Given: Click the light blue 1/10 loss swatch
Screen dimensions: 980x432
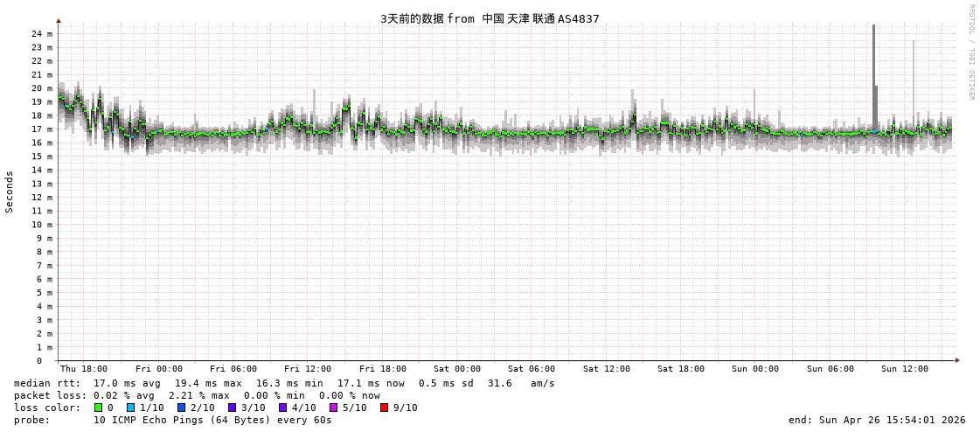Looking at the screenshot, I should [130, 408].
